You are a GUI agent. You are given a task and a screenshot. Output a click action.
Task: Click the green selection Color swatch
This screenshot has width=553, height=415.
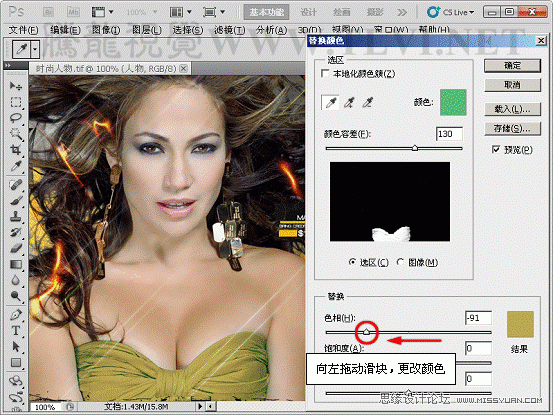[453, 102]
